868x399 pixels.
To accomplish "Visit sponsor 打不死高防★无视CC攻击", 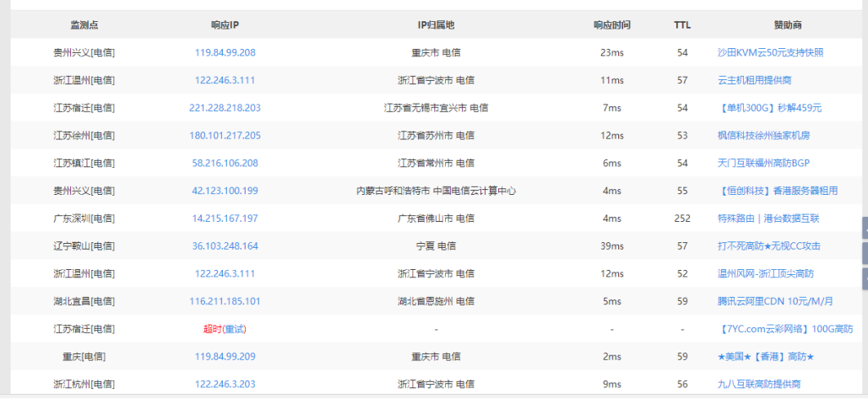I will tap(769, 246).
